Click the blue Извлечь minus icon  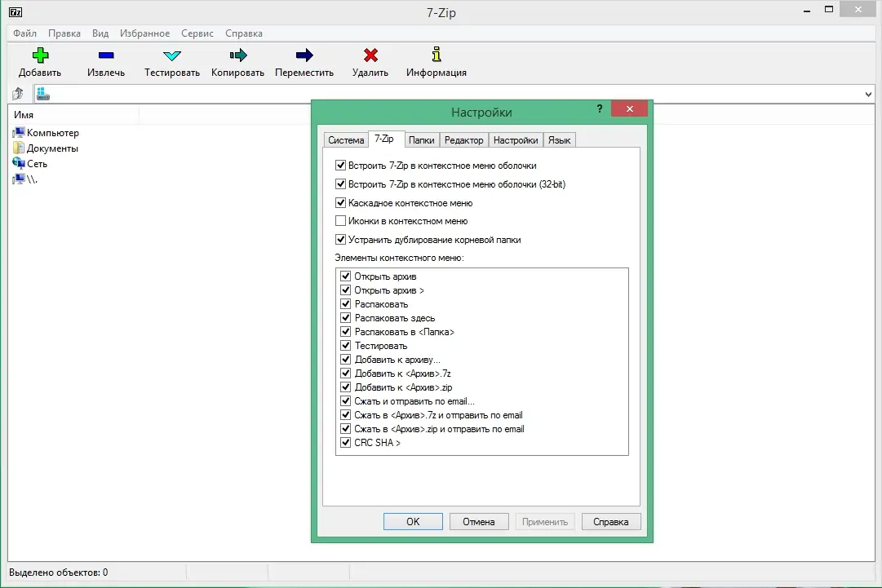(106, 55)
